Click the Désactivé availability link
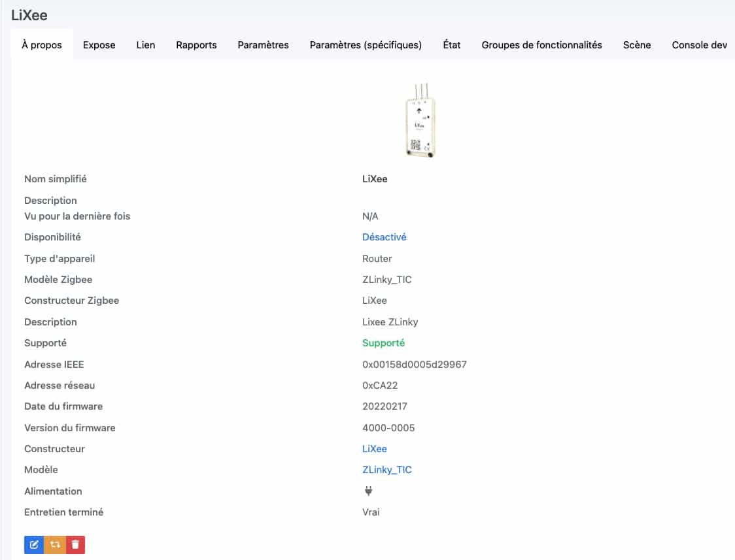This screenshot has width=735, height=560. (x=385, y=237)
